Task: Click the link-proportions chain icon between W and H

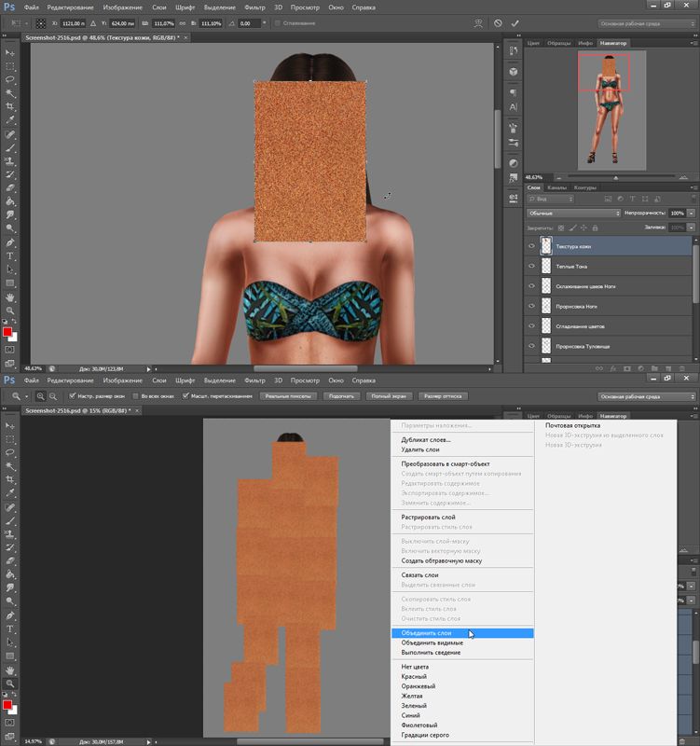Action: [x=182, y=23]
